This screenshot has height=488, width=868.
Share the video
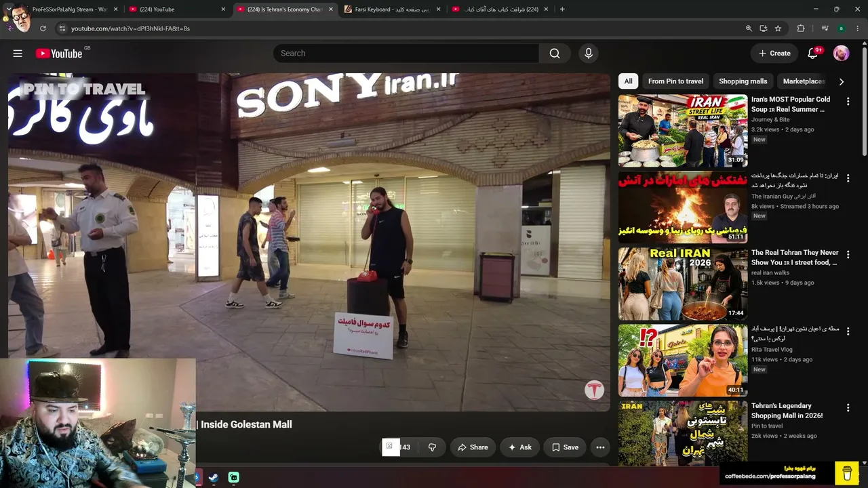tap(473, 447)
